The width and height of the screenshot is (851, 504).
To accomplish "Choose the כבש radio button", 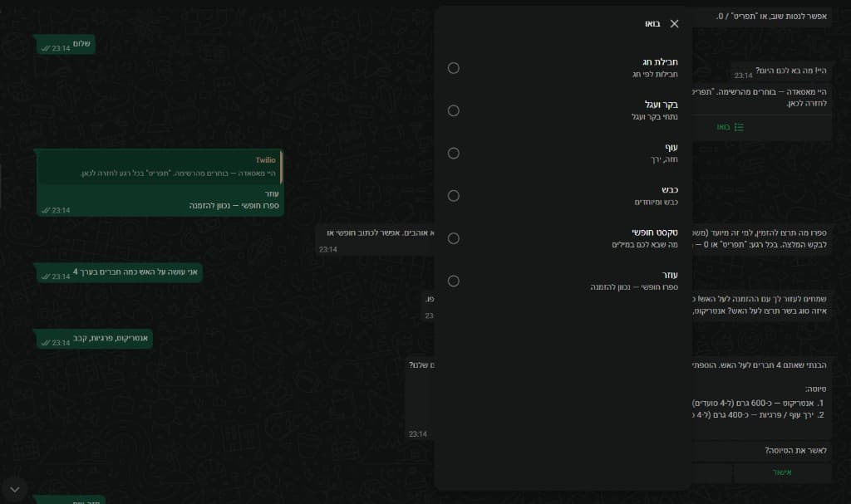I will point(453,196).
